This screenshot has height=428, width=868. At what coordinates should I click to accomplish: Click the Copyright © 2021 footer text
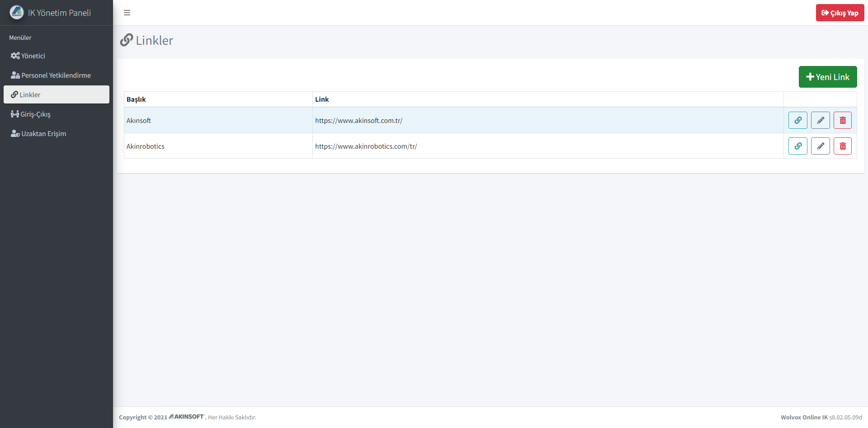point(143,417)
